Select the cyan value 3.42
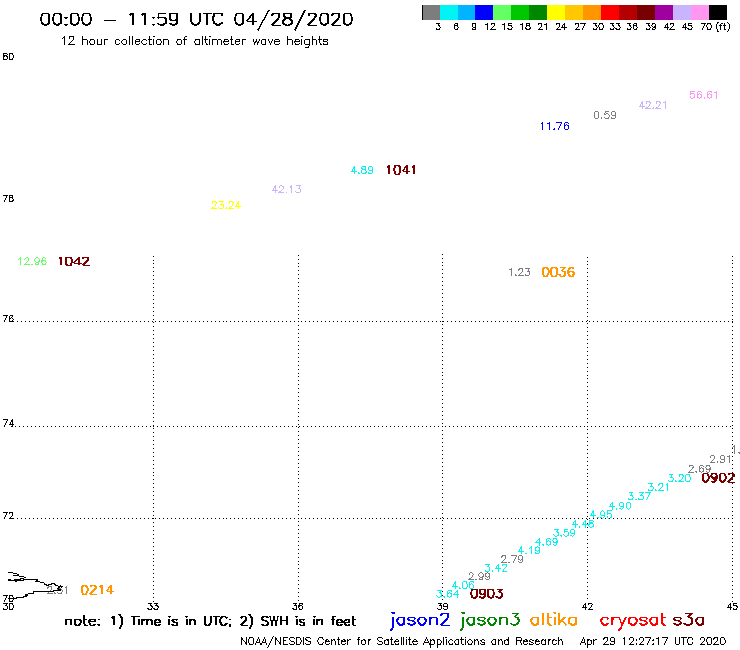Image resolution: width=740 pixels, height=650 pixels. (x=496, y=568)
